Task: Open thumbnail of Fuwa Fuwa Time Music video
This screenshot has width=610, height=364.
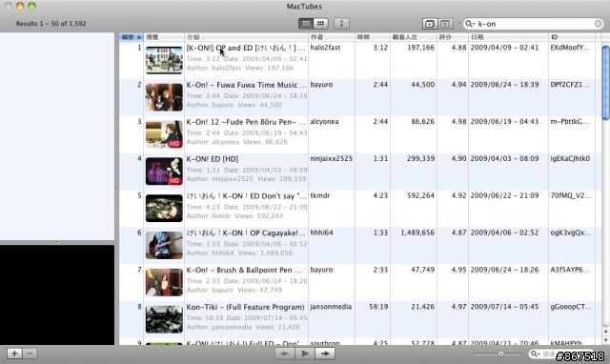Action: (164, 97)
